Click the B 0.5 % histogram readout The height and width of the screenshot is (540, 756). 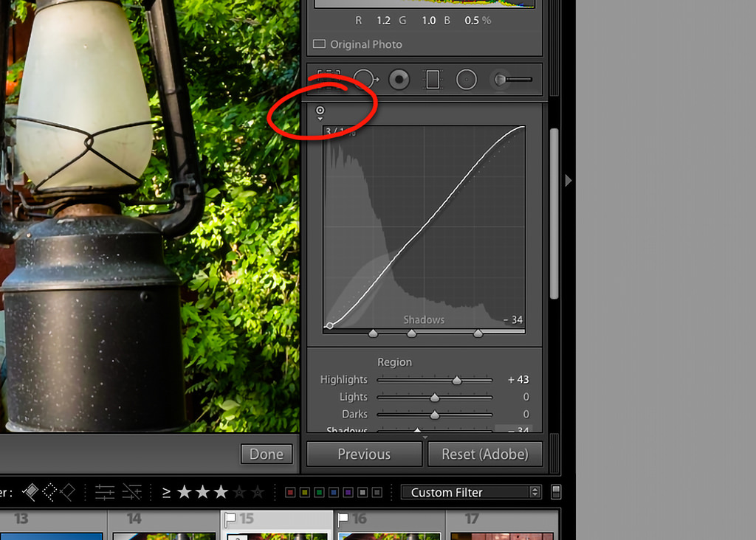tap(467, 21)
